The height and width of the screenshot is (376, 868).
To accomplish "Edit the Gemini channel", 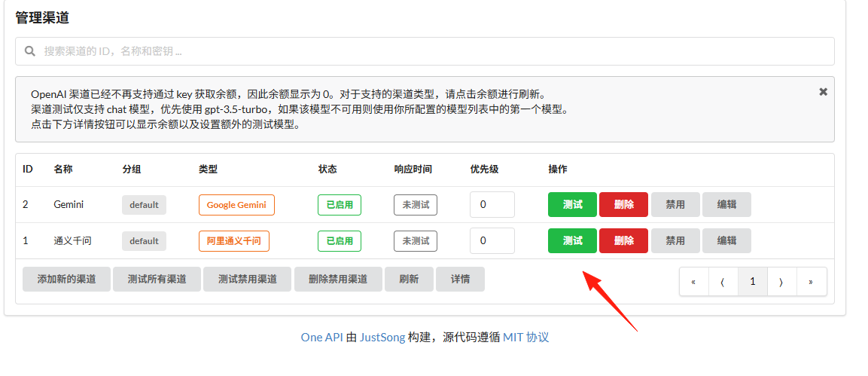I will coord(726,204).
